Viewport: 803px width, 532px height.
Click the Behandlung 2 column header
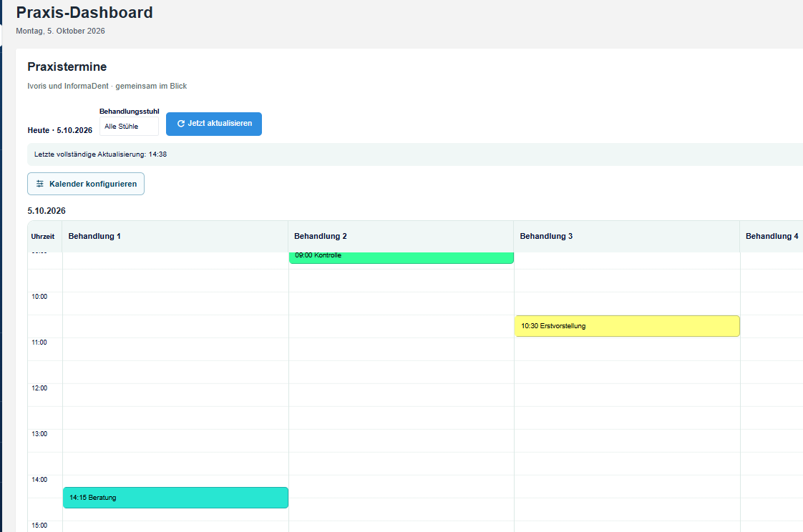pyautogui.click(x=401, y=237)
